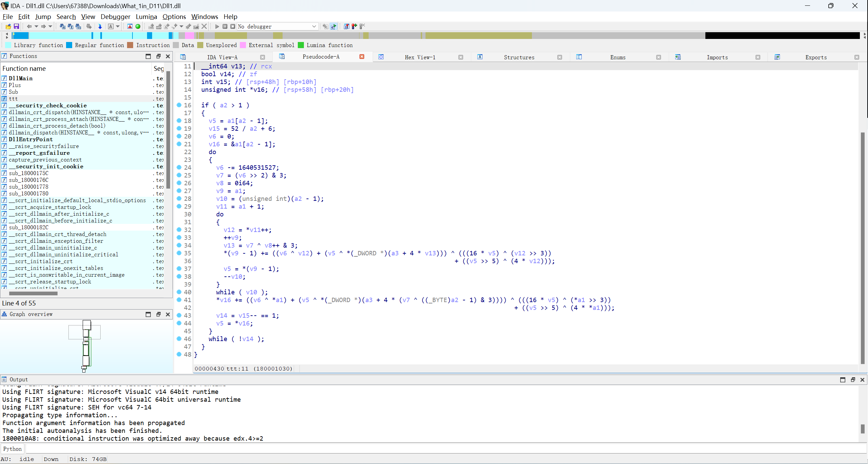Click the delete breakpoint toolbar icon
This screenshot has width=868, height=464.
pyautogui.click(x=362, y=26)
